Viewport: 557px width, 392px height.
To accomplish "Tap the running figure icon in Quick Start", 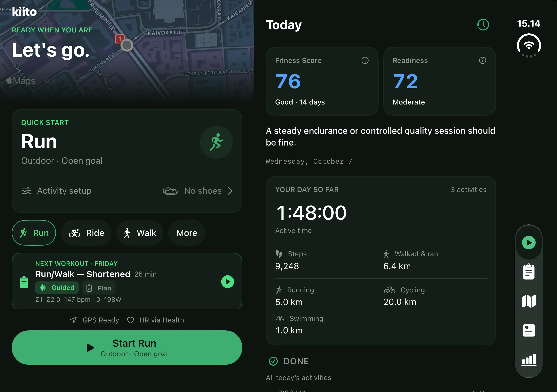I will coord(216,142).
